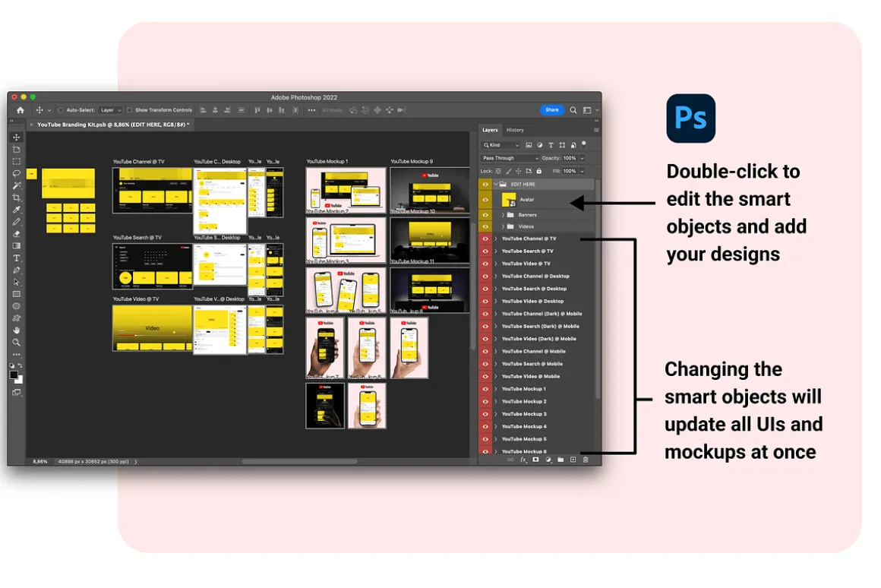The image size is (881, 588).
Task: Open the search magnifier next to Share
Action: coord(573,110)
